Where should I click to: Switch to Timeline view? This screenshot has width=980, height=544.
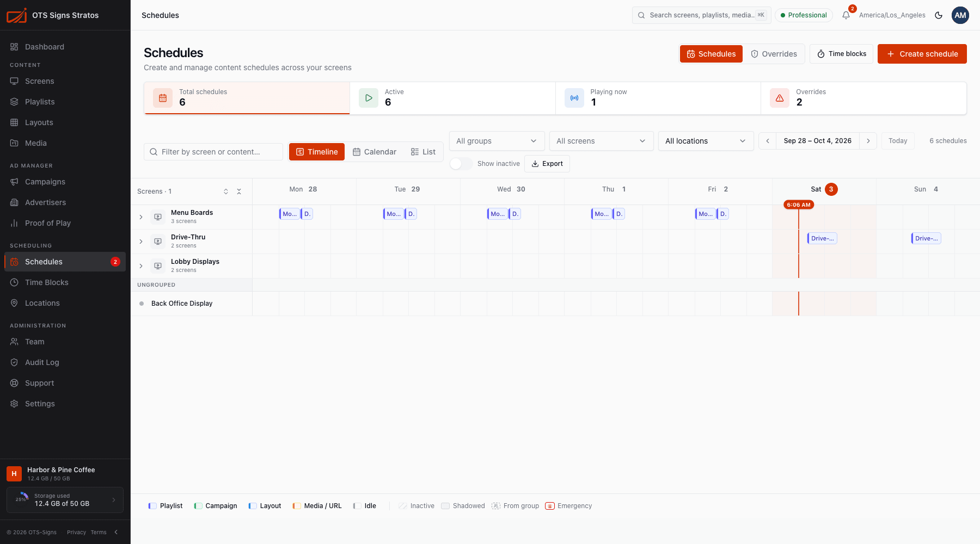tap(317, 152)
